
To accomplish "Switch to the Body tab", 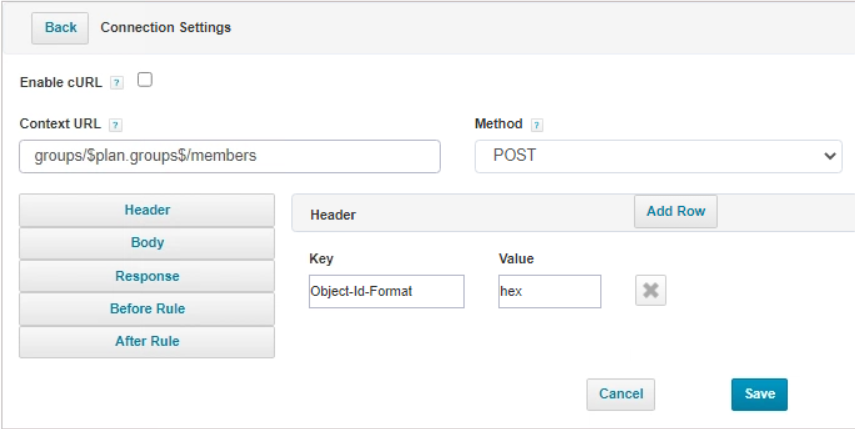I will click(x=147, y=243).
